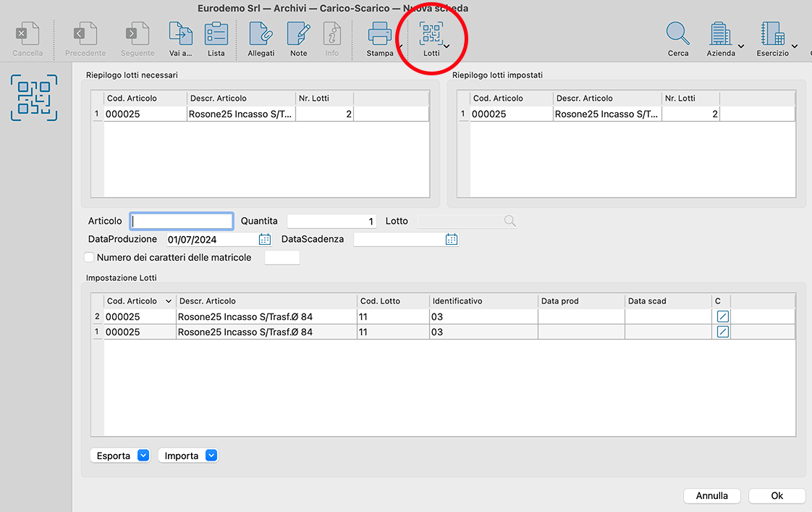812x512 pixels.
Task: Expand the Importa dropdown
Action: pos(211,456)
